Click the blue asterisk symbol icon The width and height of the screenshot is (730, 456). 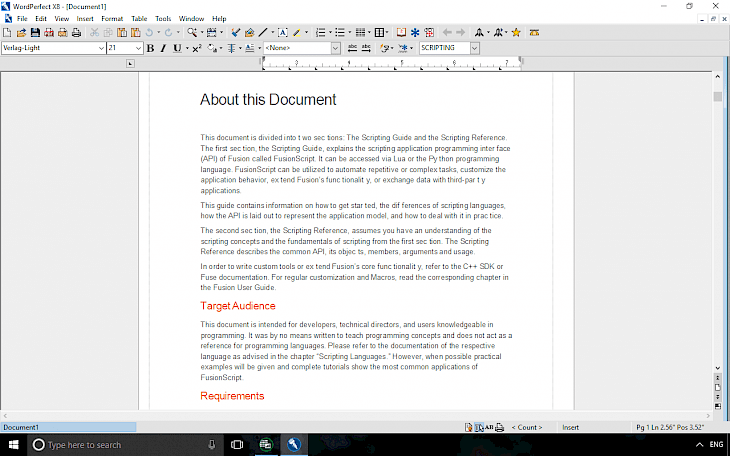(415, 33)
